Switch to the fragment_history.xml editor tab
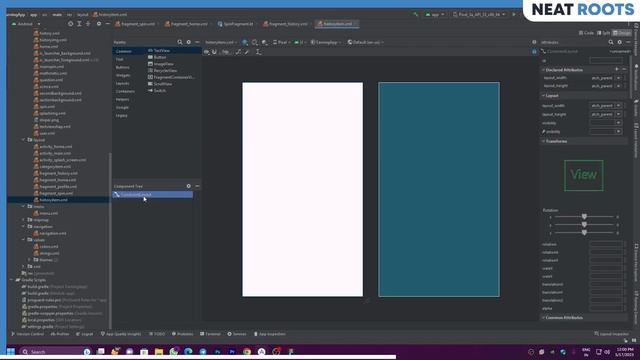The height and width of the screenshot is (360, 640). [x=287, y=24]
